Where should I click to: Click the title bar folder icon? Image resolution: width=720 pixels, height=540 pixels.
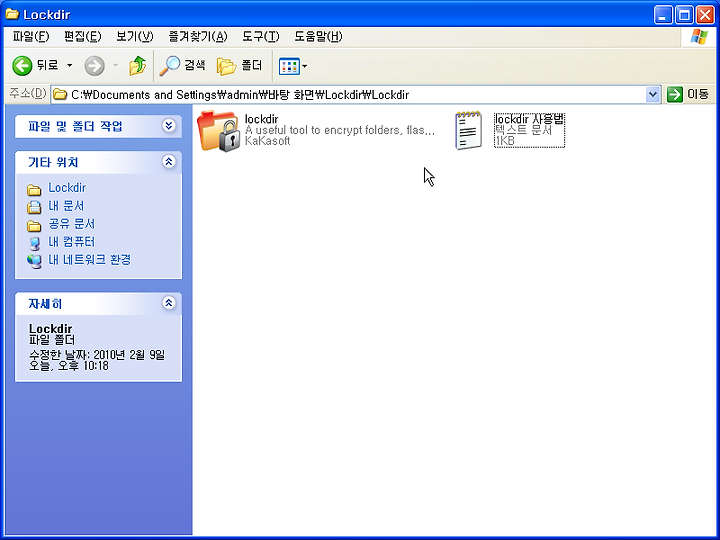[x=12, y=14]
